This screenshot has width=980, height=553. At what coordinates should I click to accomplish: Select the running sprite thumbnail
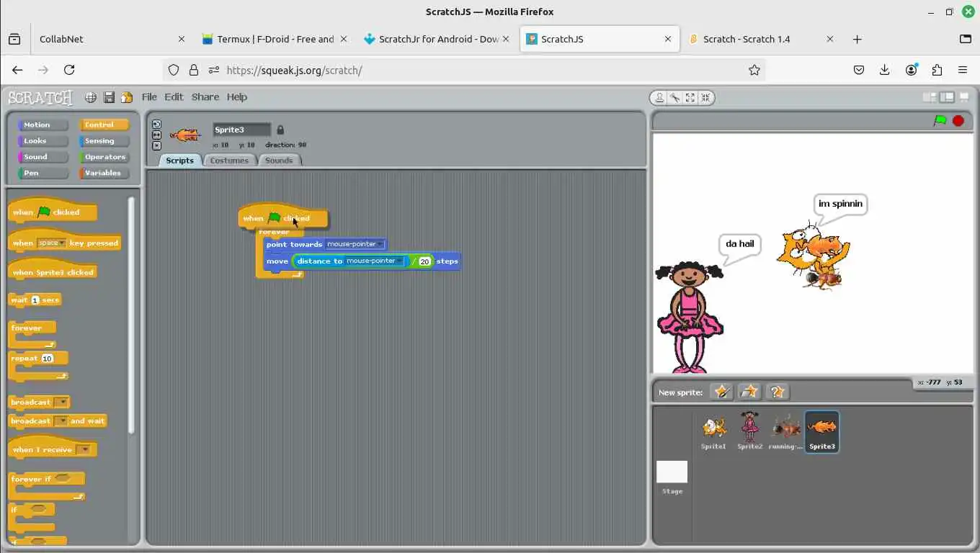(785, 431)
